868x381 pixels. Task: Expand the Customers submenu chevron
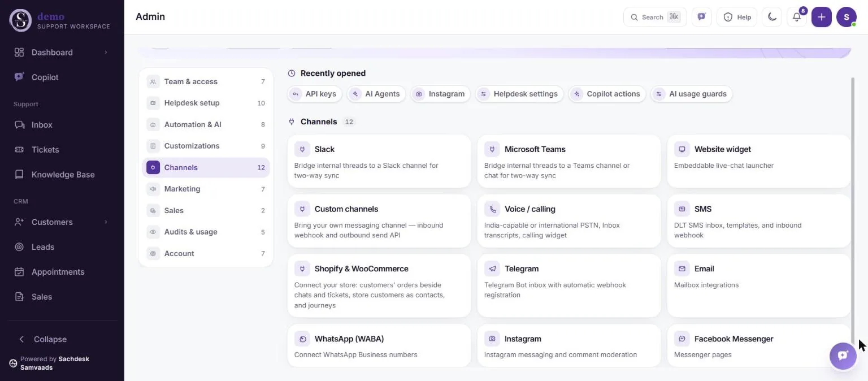(x=106, y=222)
